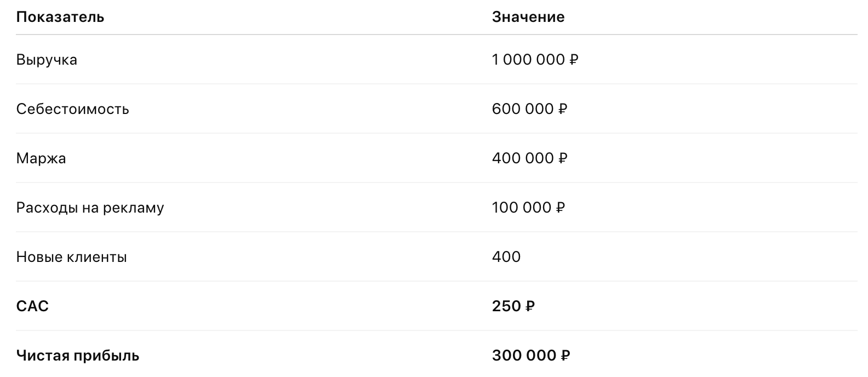Select the 100 000 ₽ advertising value
Viewport: 868px width, 377px height.
528,208
